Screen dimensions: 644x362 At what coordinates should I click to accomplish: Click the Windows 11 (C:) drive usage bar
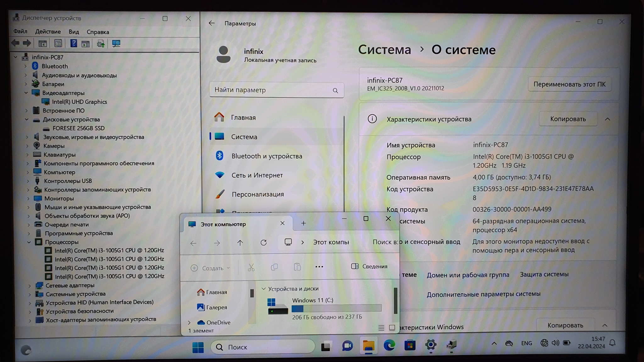(336, 309)
